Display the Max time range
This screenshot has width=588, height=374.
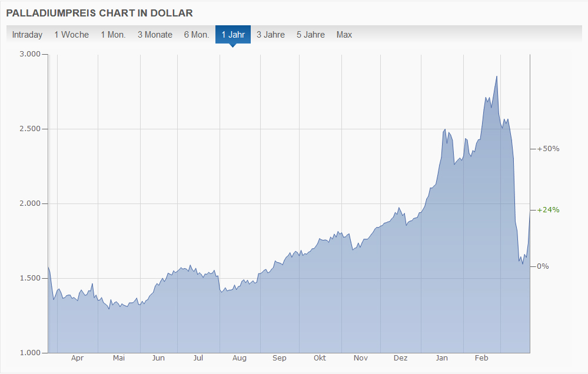click(x=344, y=35)
